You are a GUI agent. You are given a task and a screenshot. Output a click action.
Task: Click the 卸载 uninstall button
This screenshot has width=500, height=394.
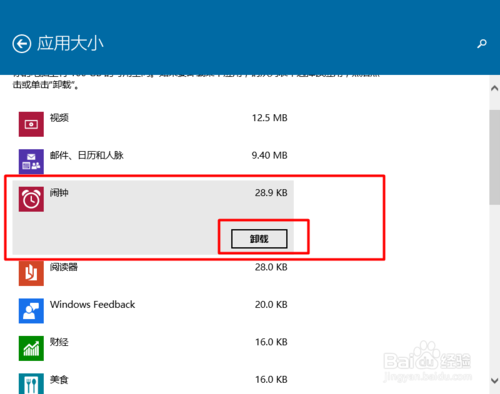click(259, 239)
